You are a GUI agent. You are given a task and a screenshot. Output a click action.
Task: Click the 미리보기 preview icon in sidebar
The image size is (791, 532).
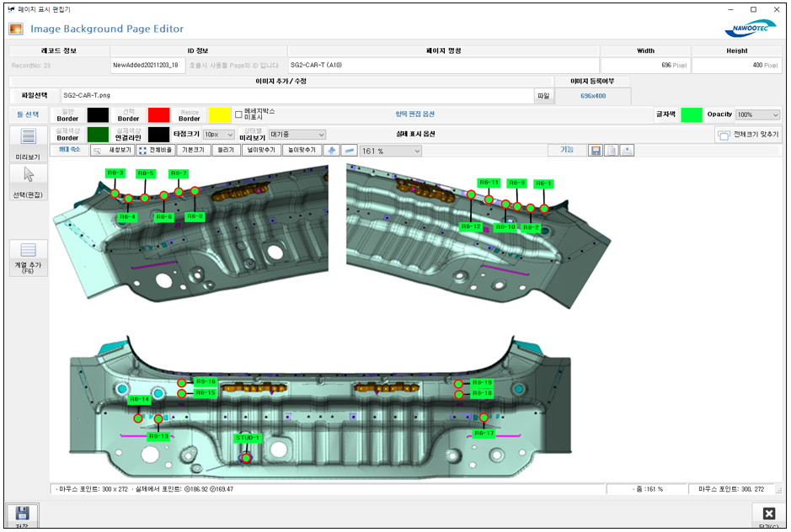[x=28, y=136]
